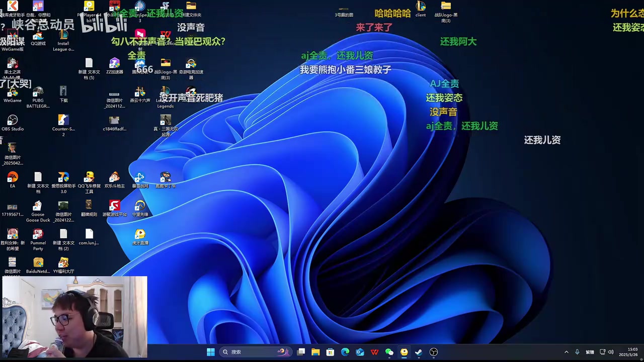Open Goose Goose Duck shortcut
The width and height of the screenshot is (644, 362).
38,206
